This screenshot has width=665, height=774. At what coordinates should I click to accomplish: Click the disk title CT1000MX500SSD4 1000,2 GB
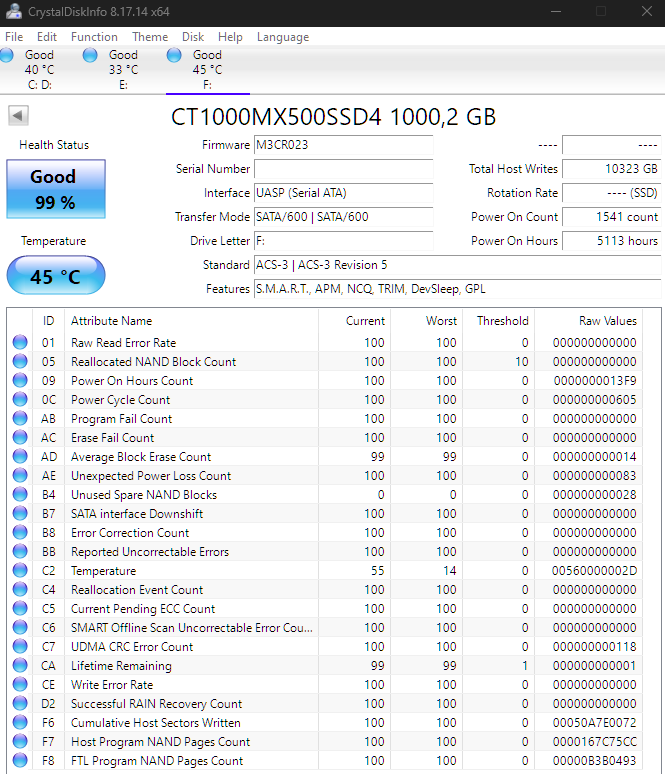(333, 117)
